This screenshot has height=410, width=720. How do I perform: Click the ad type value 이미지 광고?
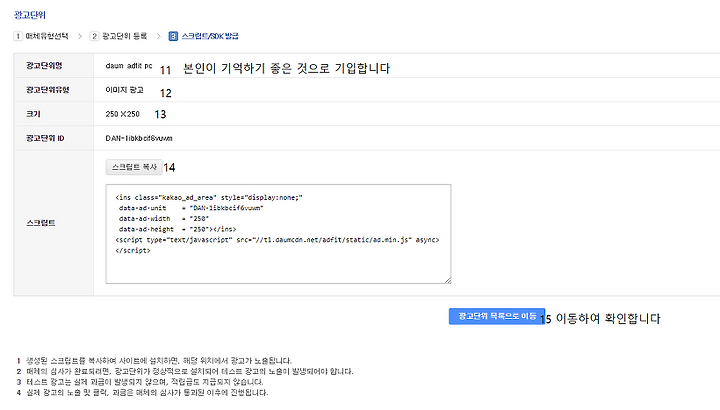[x=124, y=90]
